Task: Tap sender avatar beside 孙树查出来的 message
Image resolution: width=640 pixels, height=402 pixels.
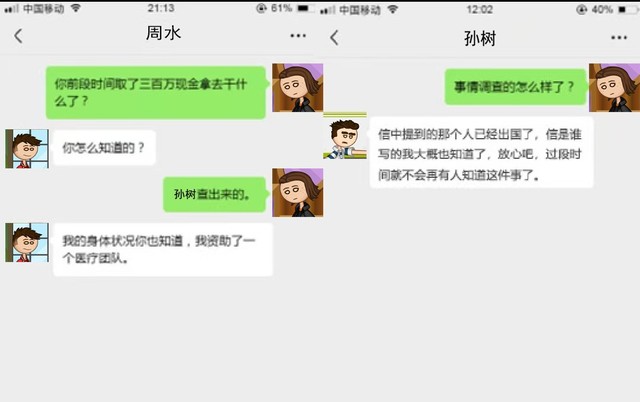Action: [298, 192]
